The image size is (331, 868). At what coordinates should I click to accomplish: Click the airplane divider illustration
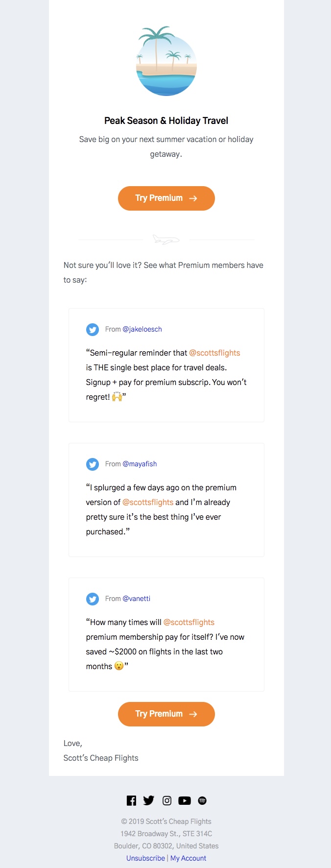pos(166,240)
